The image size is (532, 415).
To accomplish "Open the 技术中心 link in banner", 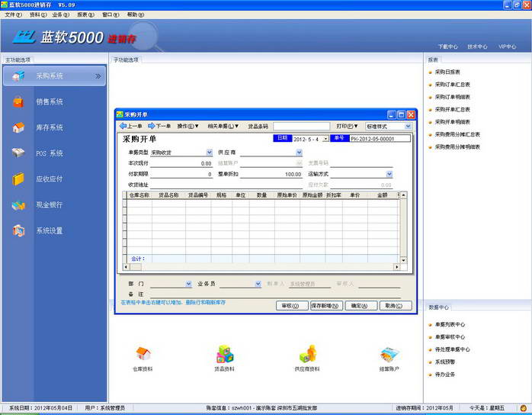I will [477, 47].
